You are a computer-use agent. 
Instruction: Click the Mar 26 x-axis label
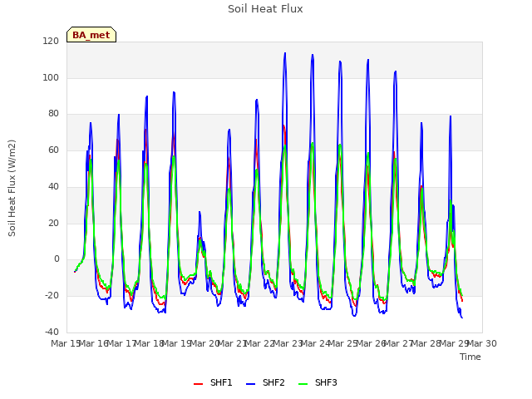click(372, 343)
